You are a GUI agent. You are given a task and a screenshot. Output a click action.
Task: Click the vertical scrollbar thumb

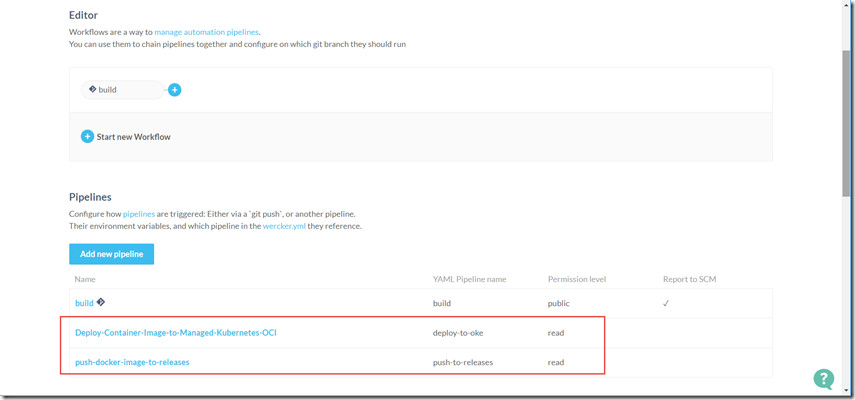point(847,100)
